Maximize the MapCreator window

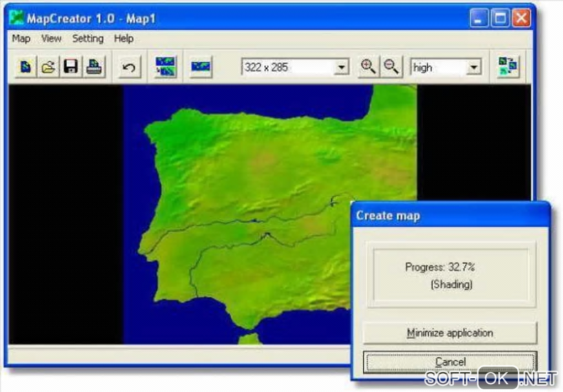pos(500,18)
